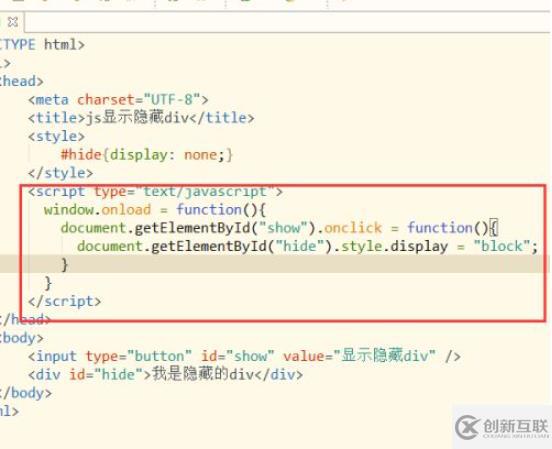The width and height of the screenshot is (552, 449).
Task: Click the meta charset="UTF-8" line
Action: [118, 100]
